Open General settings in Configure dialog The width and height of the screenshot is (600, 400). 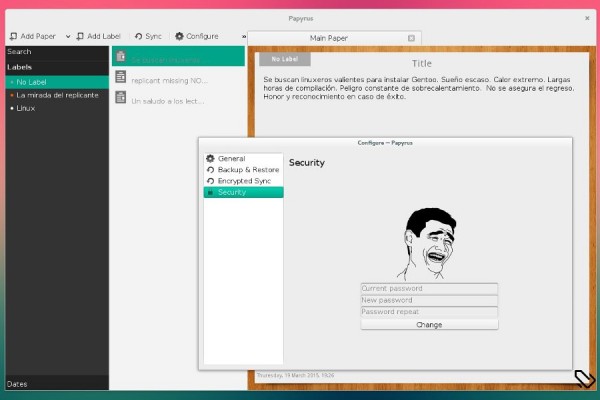[x=231, y=159]
